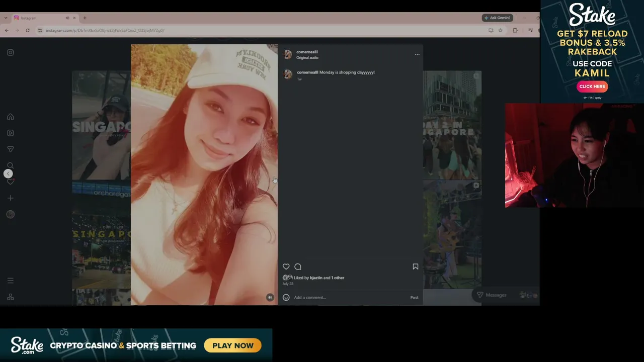Click the Original audio link
The height and width of the screenshot is (362, 644).
pyautogui.click(x=307, y=58)
